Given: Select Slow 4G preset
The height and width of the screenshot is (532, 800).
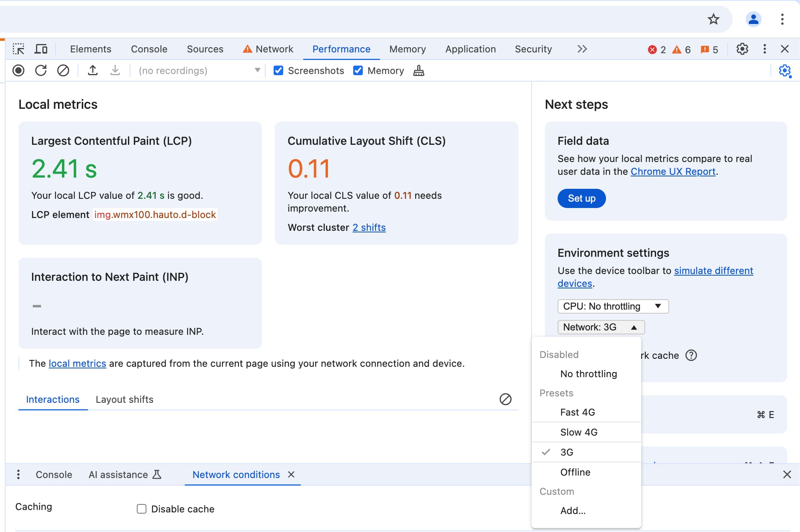Looking at the screenshot, I should pos(586,432).
